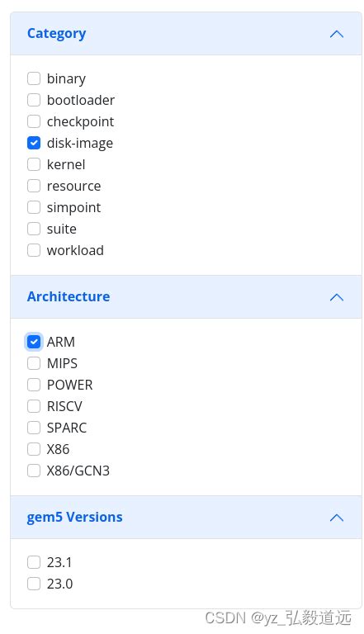Enable the suite checkbox
The width and height of the screenshot is (364, 634).
[34, 229]
